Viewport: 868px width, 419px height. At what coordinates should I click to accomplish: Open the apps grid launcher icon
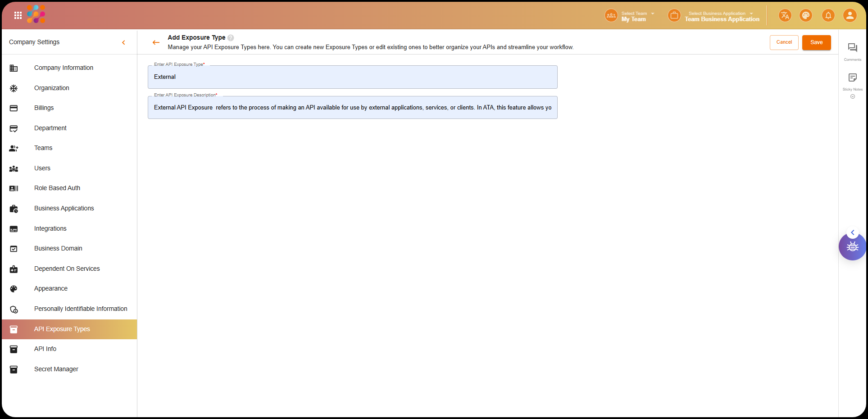pyautogui.click(x=18, y=15)
